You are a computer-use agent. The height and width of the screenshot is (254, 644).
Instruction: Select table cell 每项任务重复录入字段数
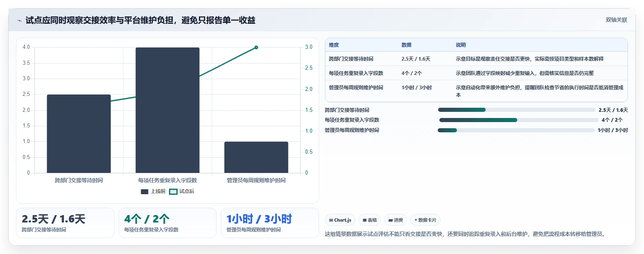[x=356, y=73]
